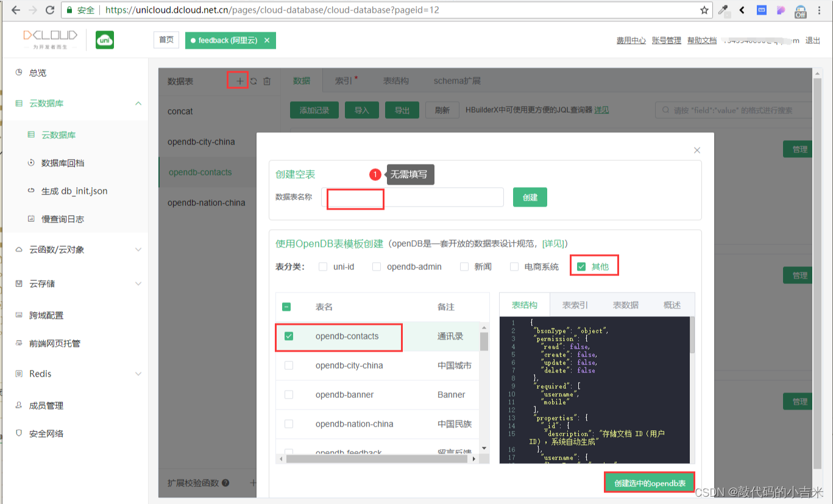Expand the Redis sidebar section

click(138, 374)
